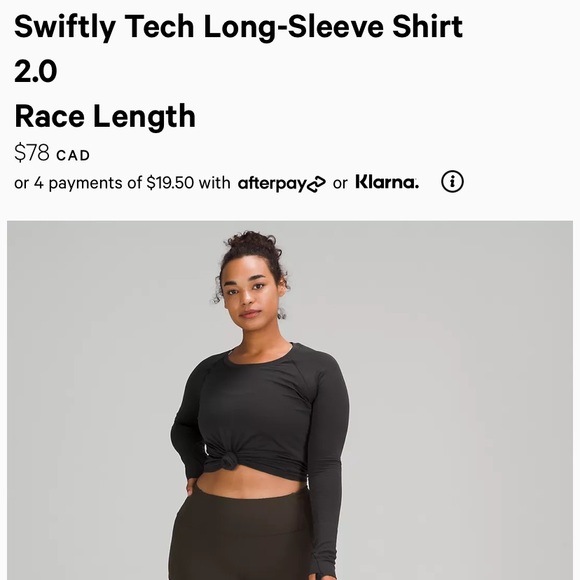This screenshot has height=580, width=580.
Task: Click the afterpay wordmark
Action: pyautogui.click(x=273, y=183)
